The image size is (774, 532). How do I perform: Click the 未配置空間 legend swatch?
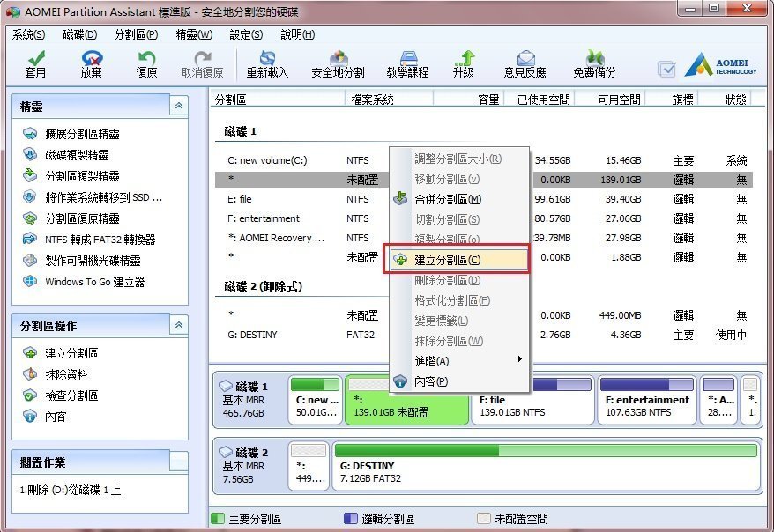tap(484, 518)
